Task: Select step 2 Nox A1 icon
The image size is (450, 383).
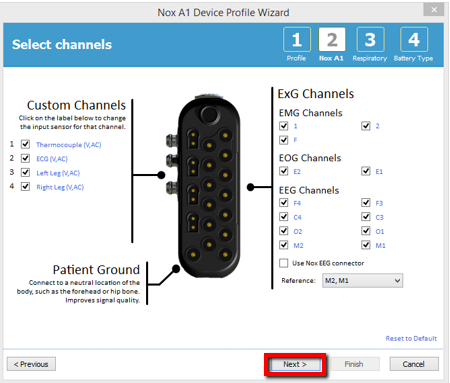Action: [x=332, y=40]
